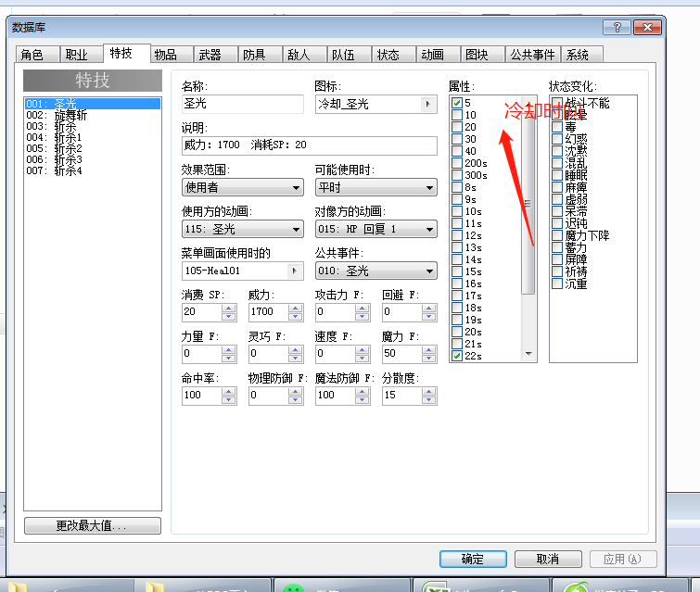Select skill 004: 斩杀1 in the list

tap(93, 137)
